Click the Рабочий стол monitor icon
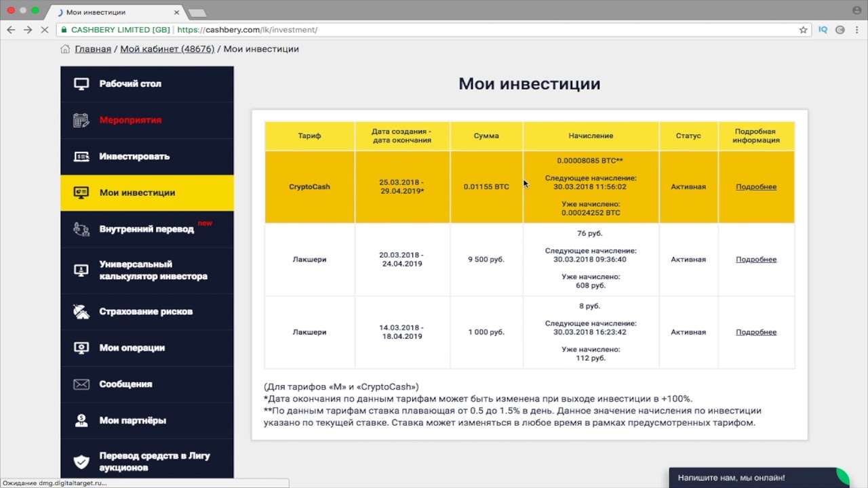Viewport: 868px width, 488px height. 81,84
